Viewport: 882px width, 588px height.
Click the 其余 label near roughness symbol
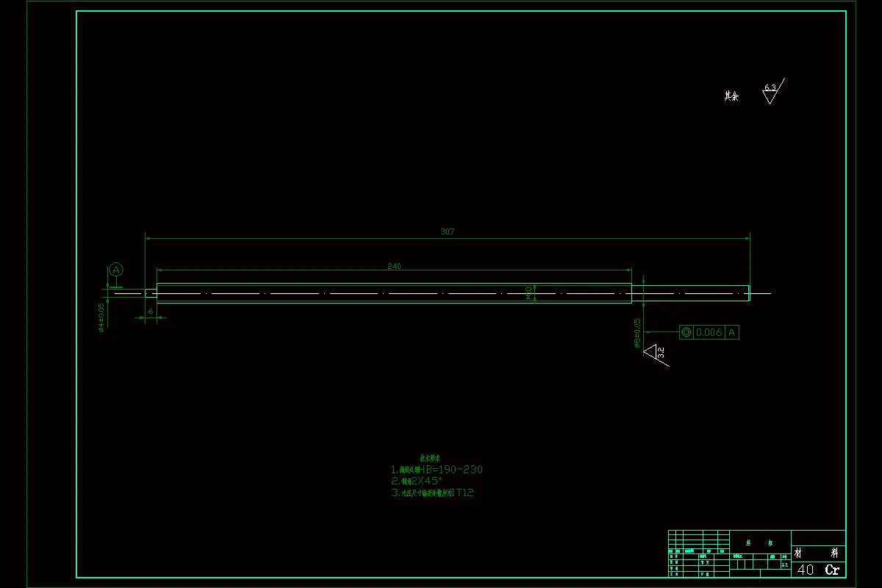(731, 96)
